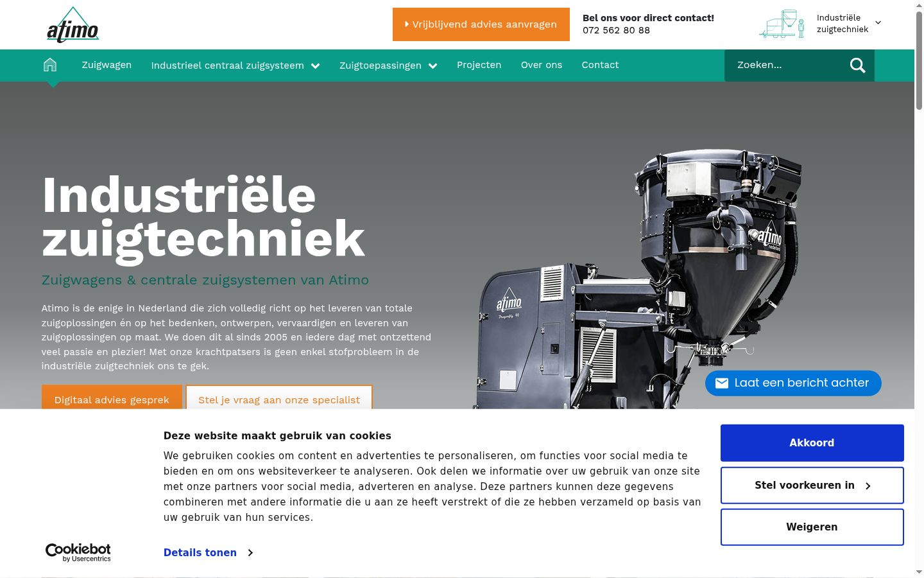924x578 pixels.
Task: Click Digitaal advies gesprek button
Action: pyautogui.click(x=112, y=398)
